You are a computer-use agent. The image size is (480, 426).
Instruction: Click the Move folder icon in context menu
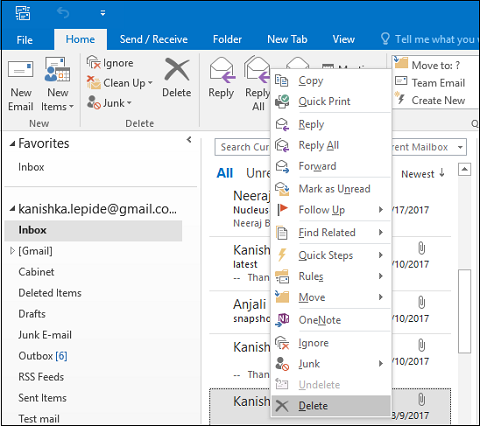282,297
